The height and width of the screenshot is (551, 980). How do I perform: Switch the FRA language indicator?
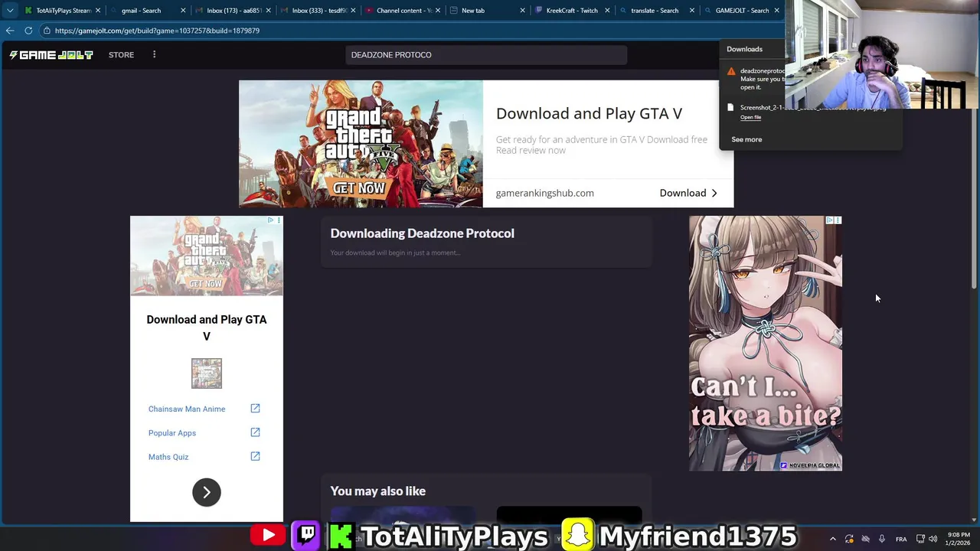pyautogui.click(x=901, y=539)
